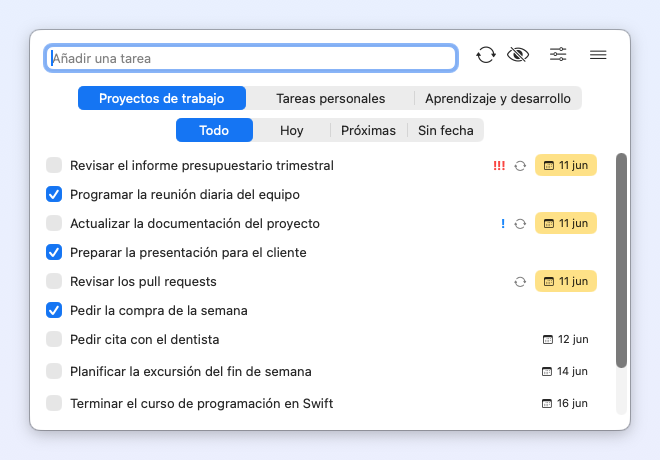Click recurrence icon on 'Revisar el informe' row
This screenshot has width=660, height=460.
(520, 166)
